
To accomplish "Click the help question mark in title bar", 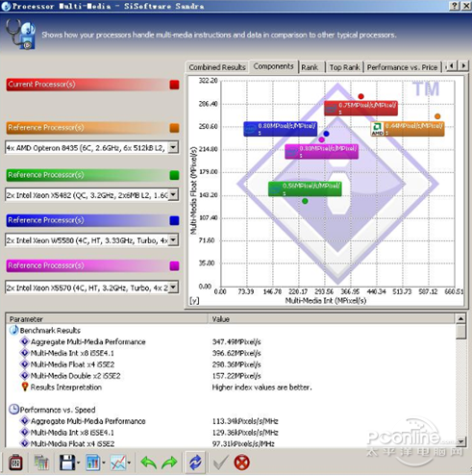I will click(455, 6).
